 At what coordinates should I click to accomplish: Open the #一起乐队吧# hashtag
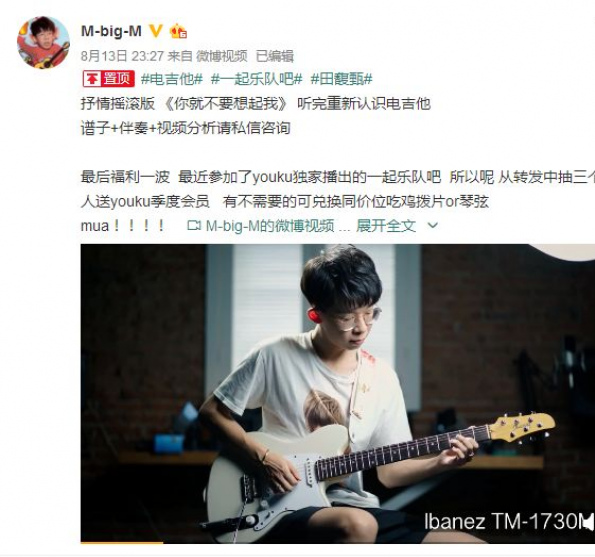[257, 79]
